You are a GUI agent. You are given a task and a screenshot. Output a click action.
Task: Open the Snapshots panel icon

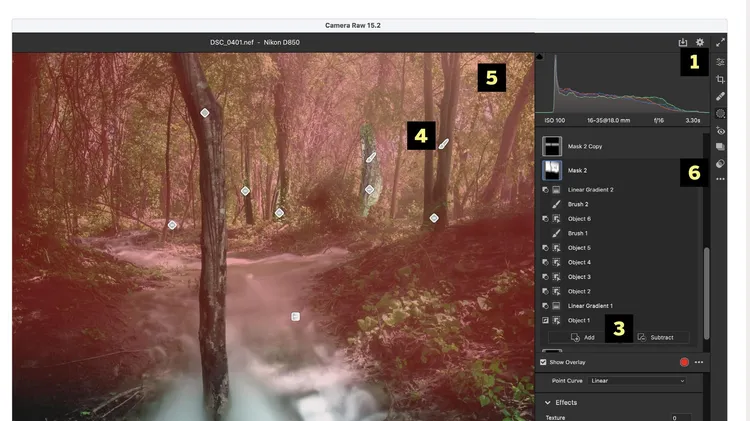pyautogui.click(x=720, y=147)
